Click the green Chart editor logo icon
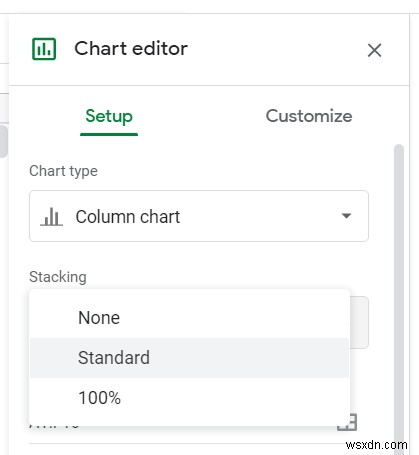 click(44, 49)
